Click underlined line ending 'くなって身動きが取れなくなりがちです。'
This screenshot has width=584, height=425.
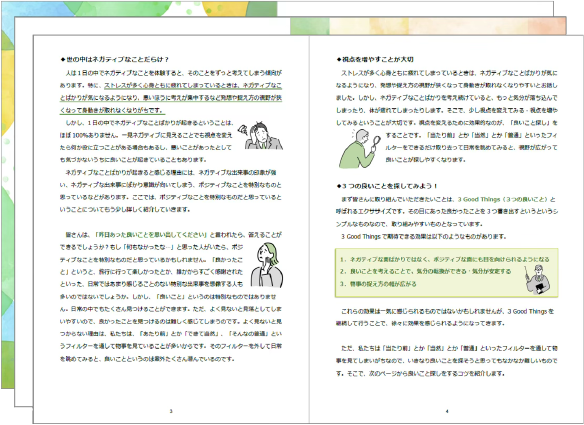112,110
